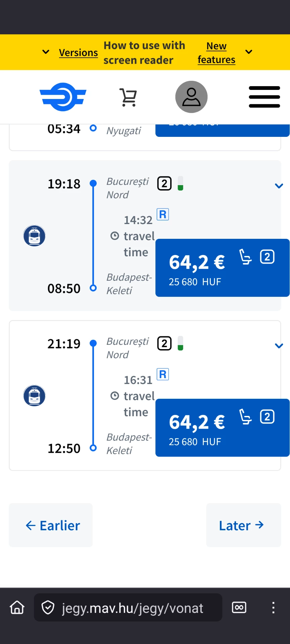Image resolution: width=290 pixels, height=644 pixels.
Task: Expand the 19:18 București Nord journey details
Action: (x=279, y=186)
